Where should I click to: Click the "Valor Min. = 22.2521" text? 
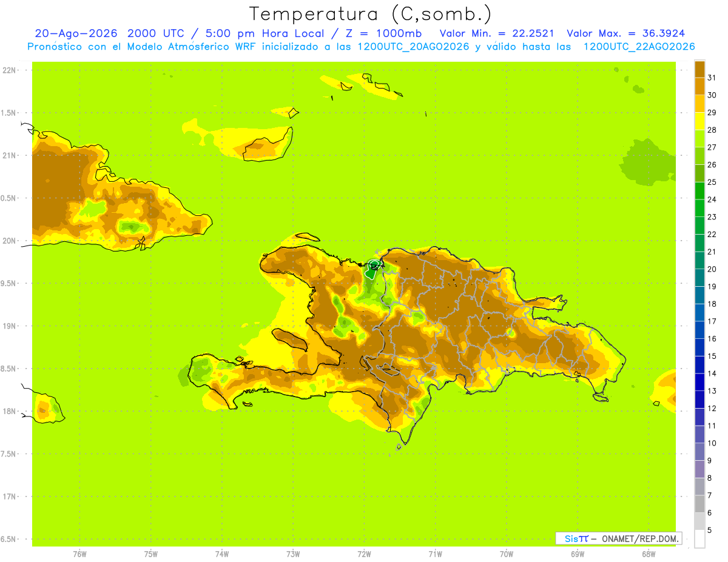497,33
